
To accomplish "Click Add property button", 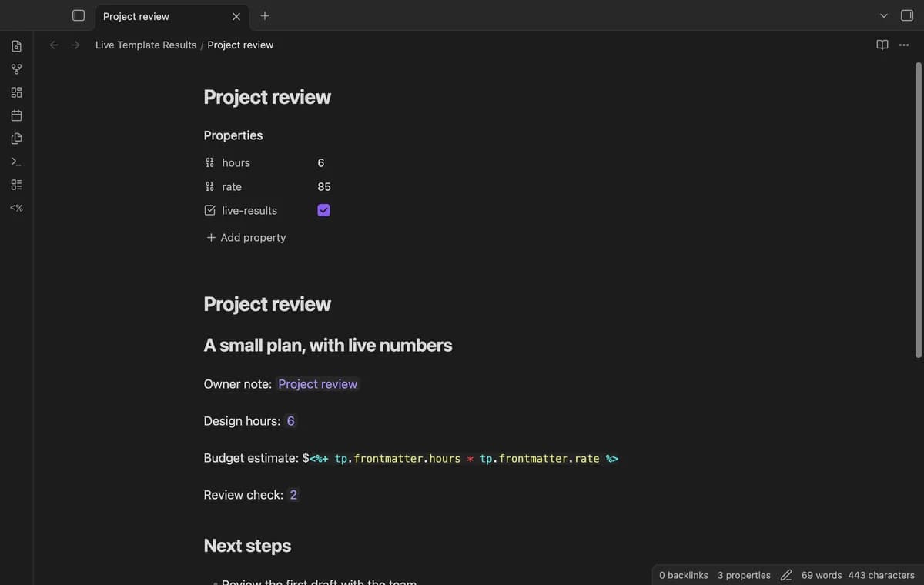I will [246, 237].
